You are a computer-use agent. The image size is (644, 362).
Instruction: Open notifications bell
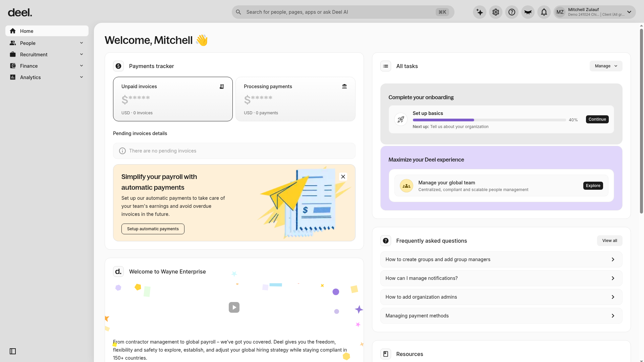544,12
